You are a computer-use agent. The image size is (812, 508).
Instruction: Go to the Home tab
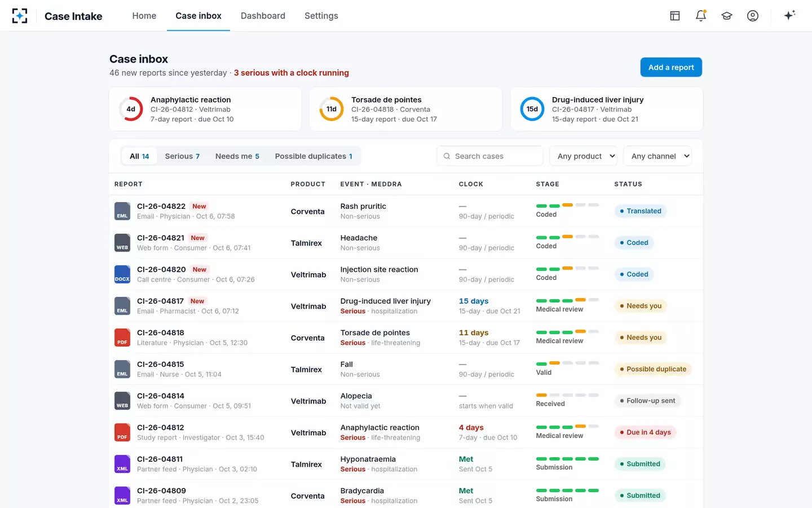[x=144, y=16]
